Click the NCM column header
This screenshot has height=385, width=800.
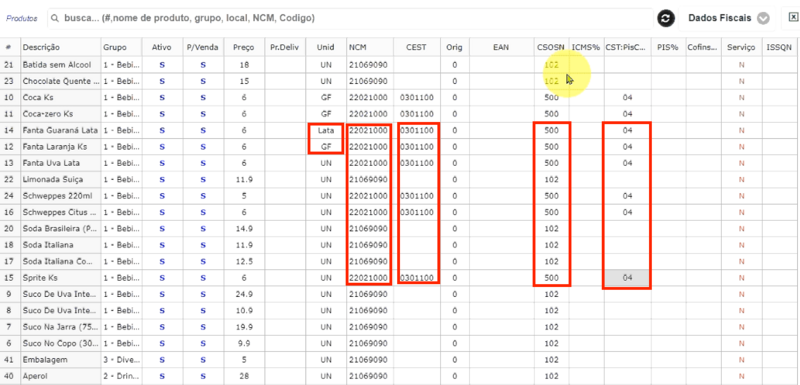point(358,47)
